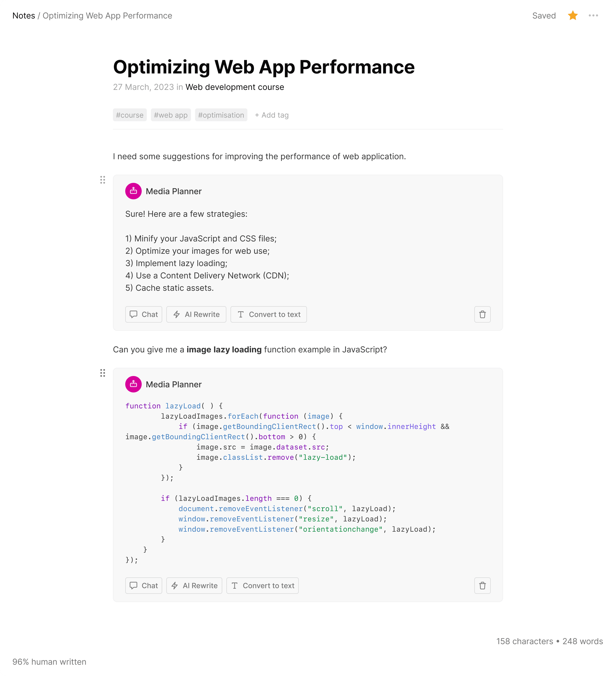Click the second block drag handle

pyautogui.click(x=103, y=373)
